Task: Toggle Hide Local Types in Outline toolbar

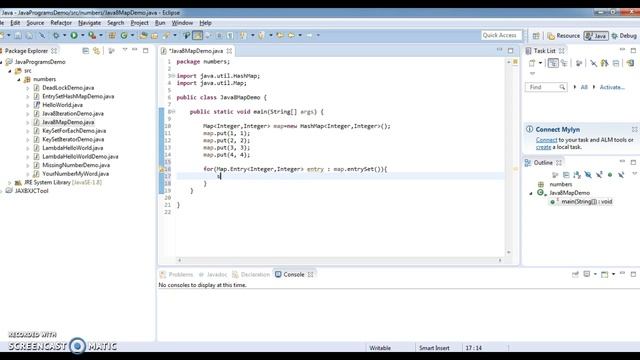Action: click(621, 175)
